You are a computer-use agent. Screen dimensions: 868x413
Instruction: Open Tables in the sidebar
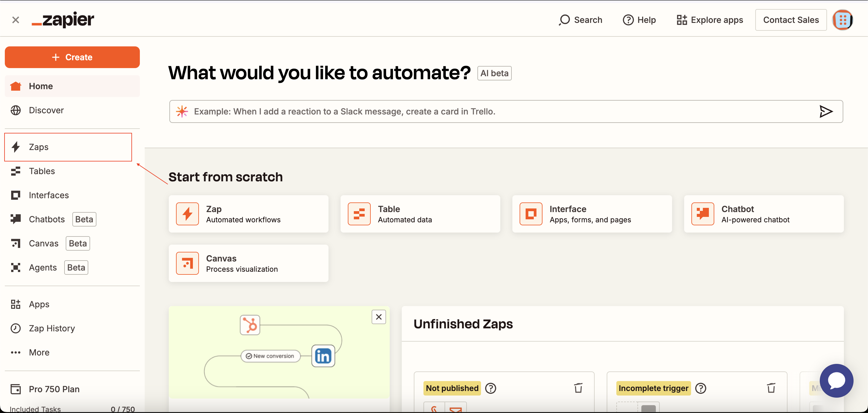click(72, 171)
